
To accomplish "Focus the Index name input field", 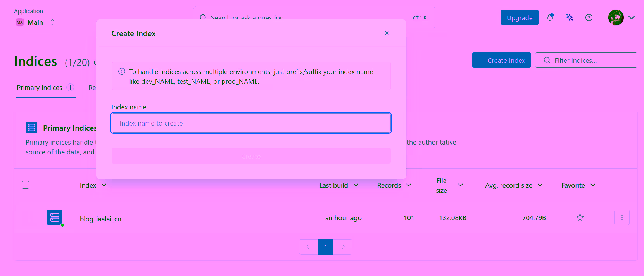I will (251, 123).
